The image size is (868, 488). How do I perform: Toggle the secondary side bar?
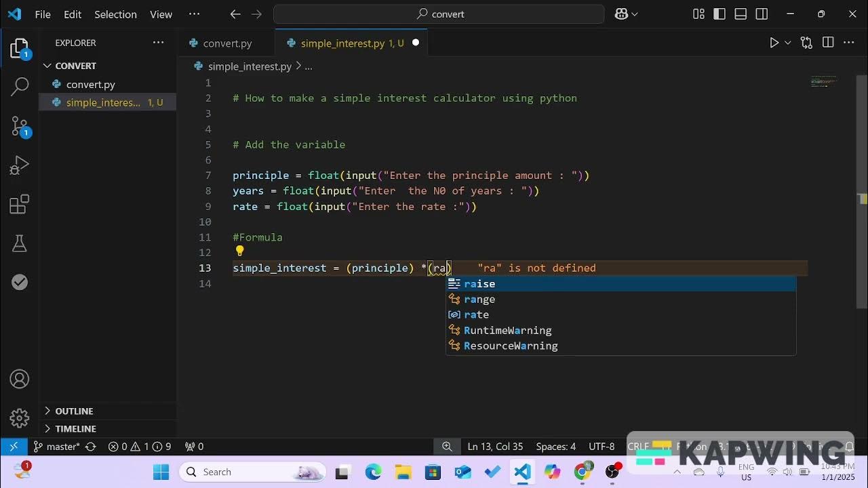(762, 14)
